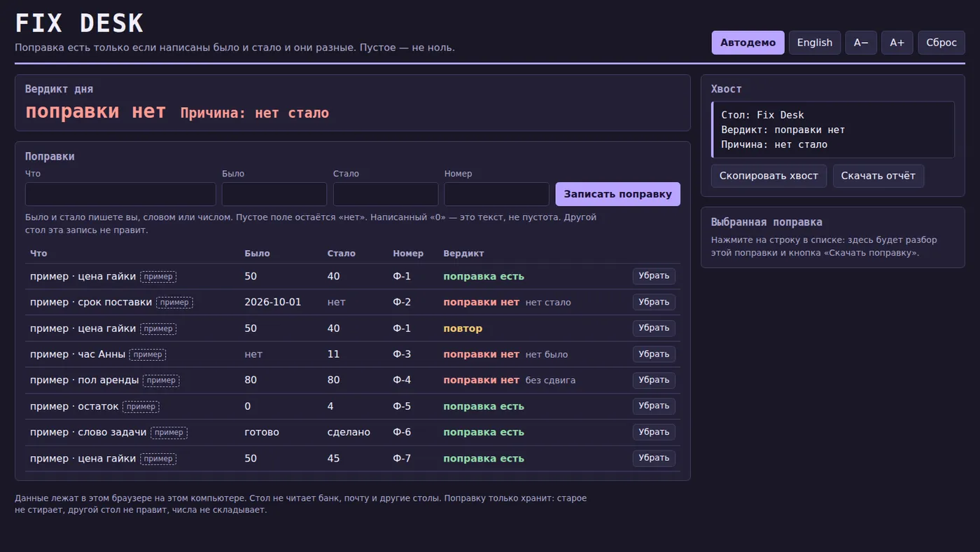Viewport: 980px width, 552px height.
Task: Remove the слово задачи row
Action: 654,432
